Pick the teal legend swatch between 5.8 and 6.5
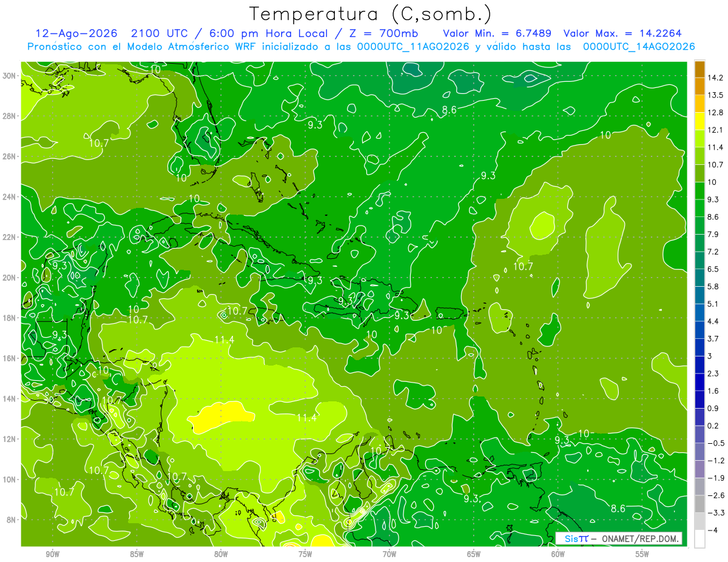 pos(699,278)
